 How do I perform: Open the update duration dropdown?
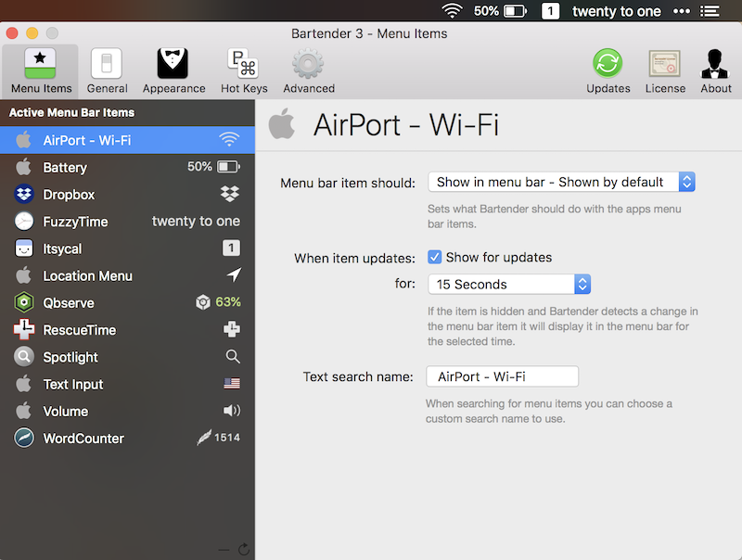508,284
